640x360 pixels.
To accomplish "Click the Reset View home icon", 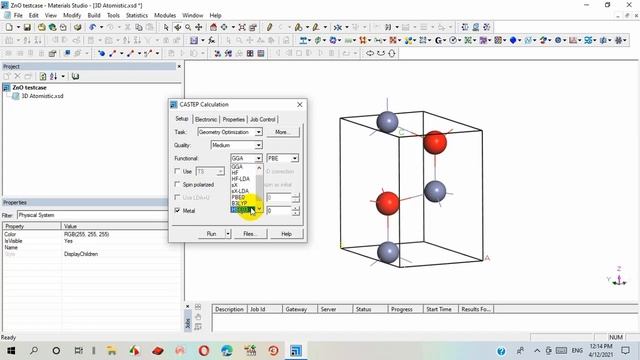I will click(x=213, y=27).
